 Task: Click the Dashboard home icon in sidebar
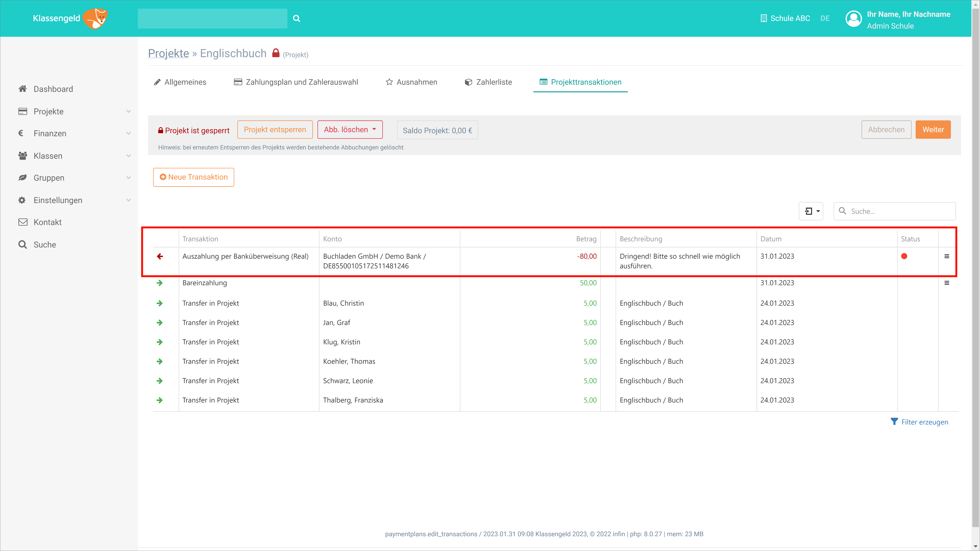22,88
